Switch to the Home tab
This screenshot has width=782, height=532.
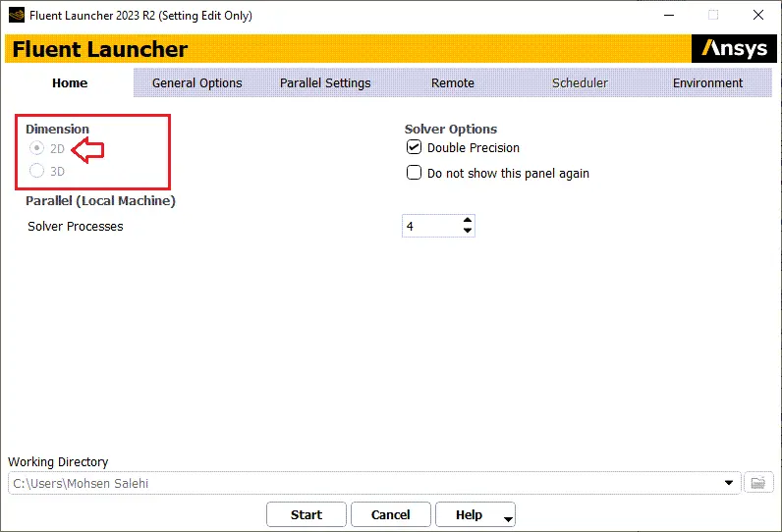pyautogui.click(x=70, y=82)
